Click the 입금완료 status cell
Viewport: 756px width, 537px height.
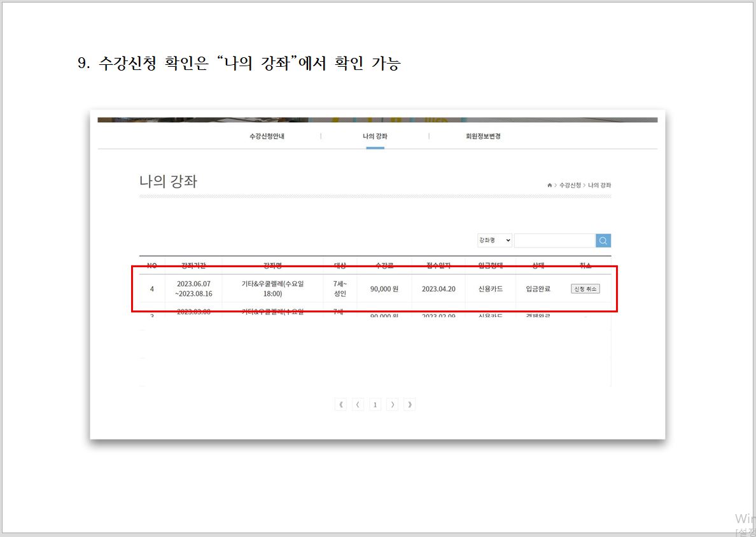(x=538, y=289)
